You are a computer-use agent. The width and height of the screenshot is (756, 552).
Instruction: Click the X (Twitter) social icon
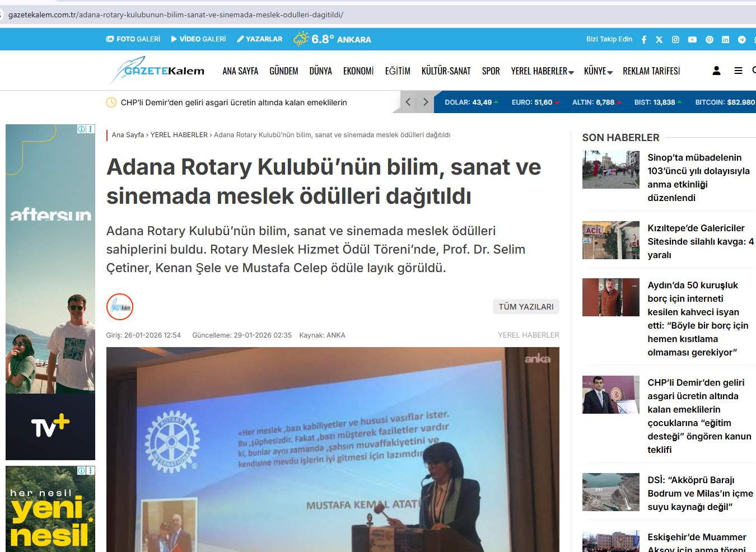click(x=659, y=40)
